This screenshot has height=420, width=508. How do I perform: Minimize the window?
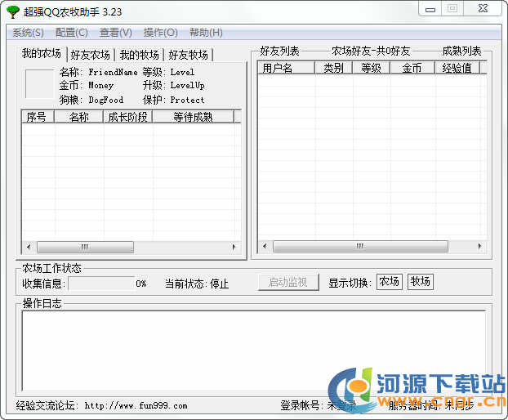tap(430, 9)
